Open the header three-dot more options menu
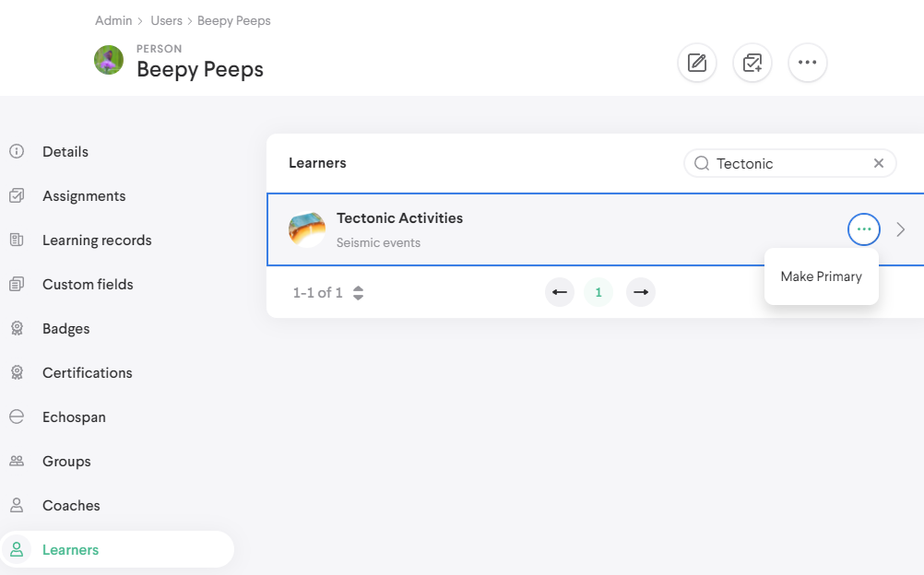The height and width of the screenshot is (575, 924). 808,63
